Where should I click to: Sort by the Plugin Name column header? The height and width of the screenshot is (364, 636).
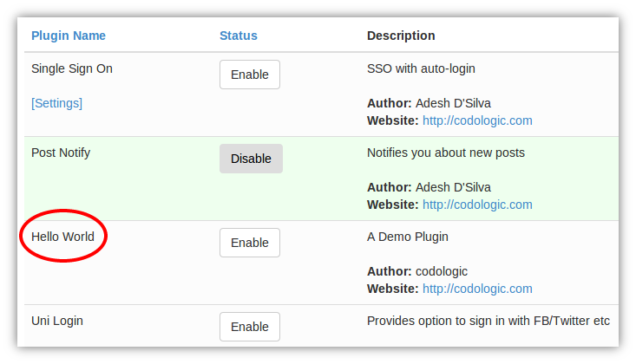point(69,36)
